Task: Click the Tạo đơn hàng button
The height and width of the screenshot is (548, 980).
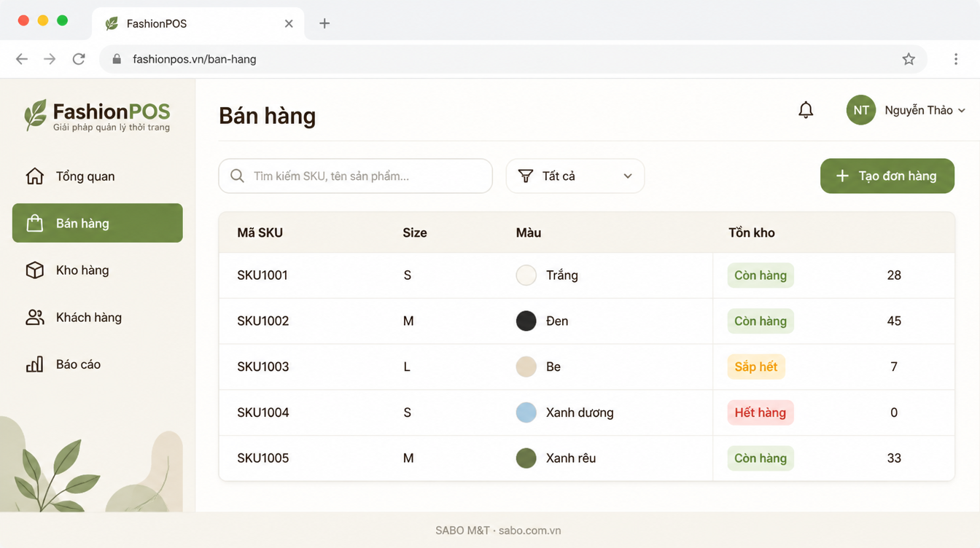Action: click(x=887, y=176)
